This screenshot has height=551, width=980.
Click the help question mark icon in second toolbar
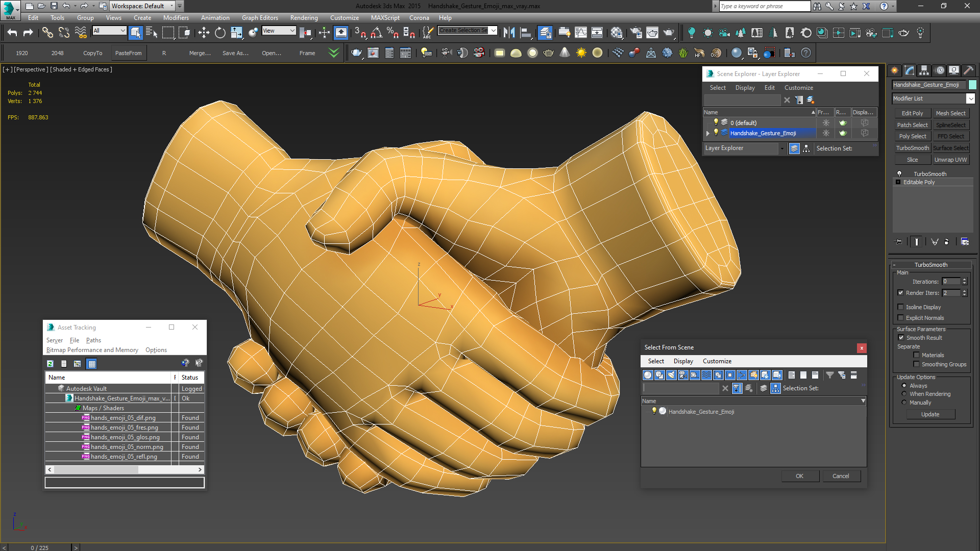pyautogui.click(x=806, y=53)
